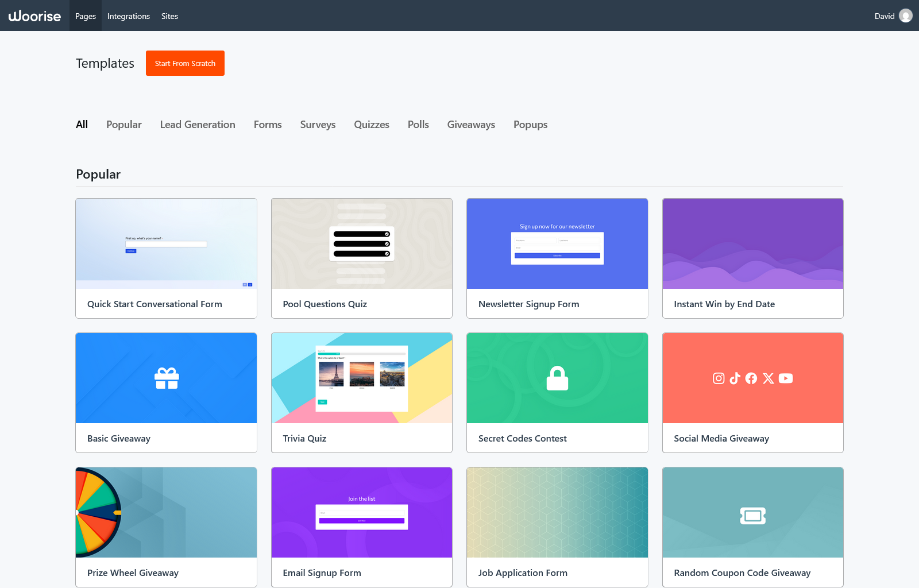Viewport: 919px width, 588px height.
Task: Click the checklist icon on Pool Questions Quiz
Action: [x=361, y=243]
